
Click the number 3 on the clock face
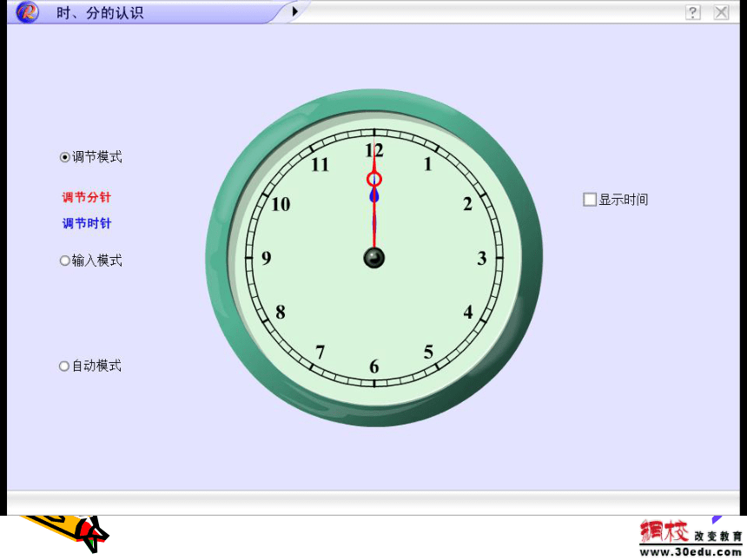click(x=482, y=259)
